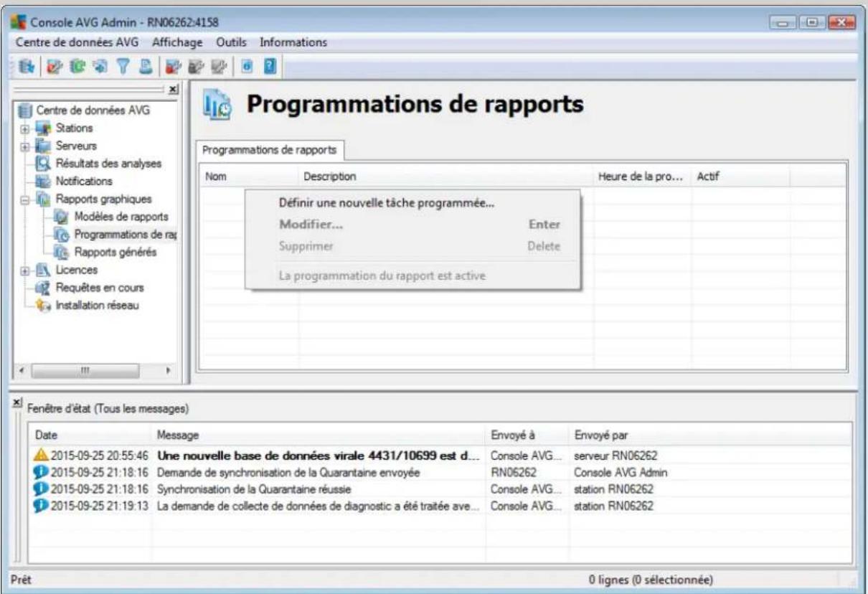The image size is (868, 594).
Task: Click the blue arrow toolbar icon before the funnel
Action: [101, 67]
